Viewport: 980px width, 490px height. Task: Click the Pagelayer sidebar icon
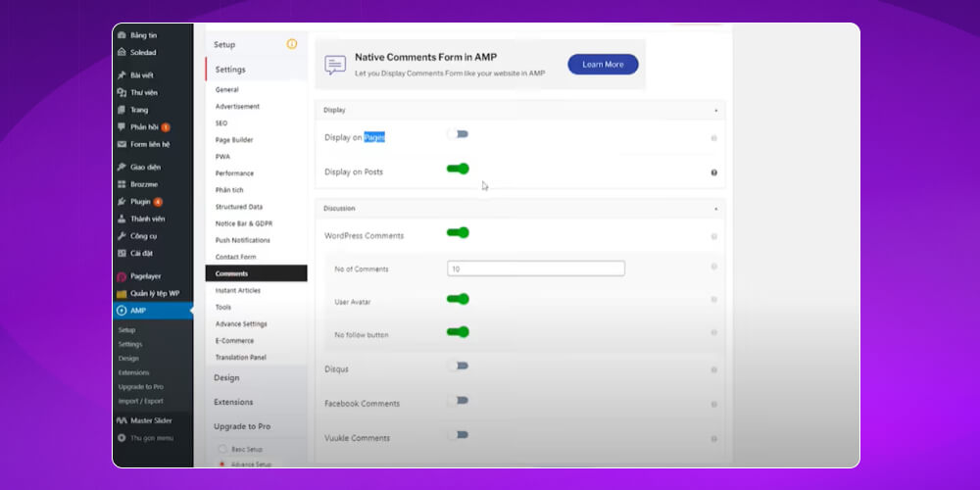(x=122, y=276)
